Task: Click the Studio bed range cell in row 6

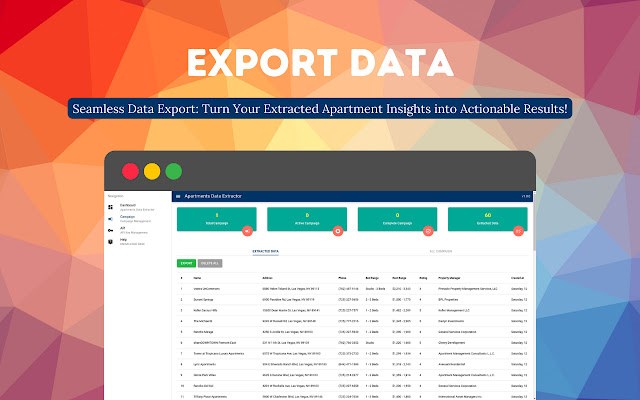Action: (x=370, y=343)
